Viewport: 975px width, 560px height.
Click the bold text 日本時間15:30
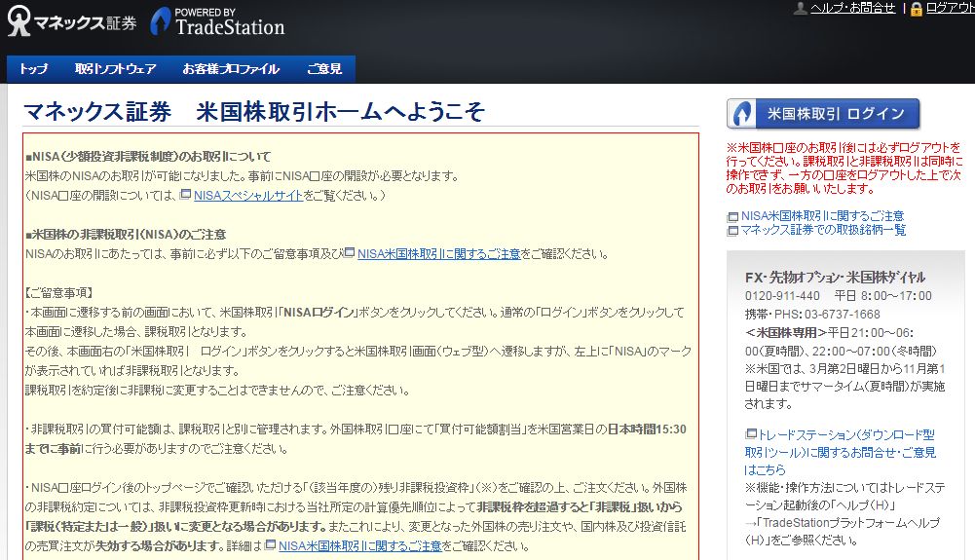647,429
